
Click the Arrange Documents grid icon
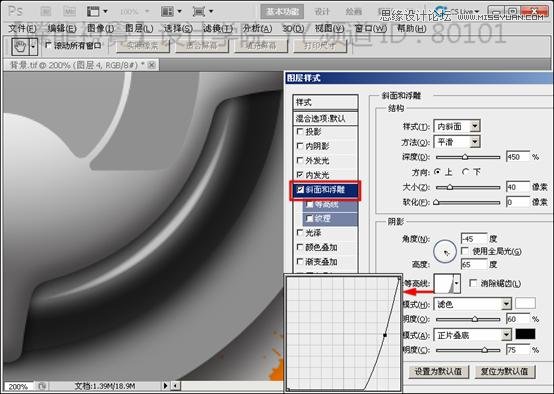tap(167, 11)
